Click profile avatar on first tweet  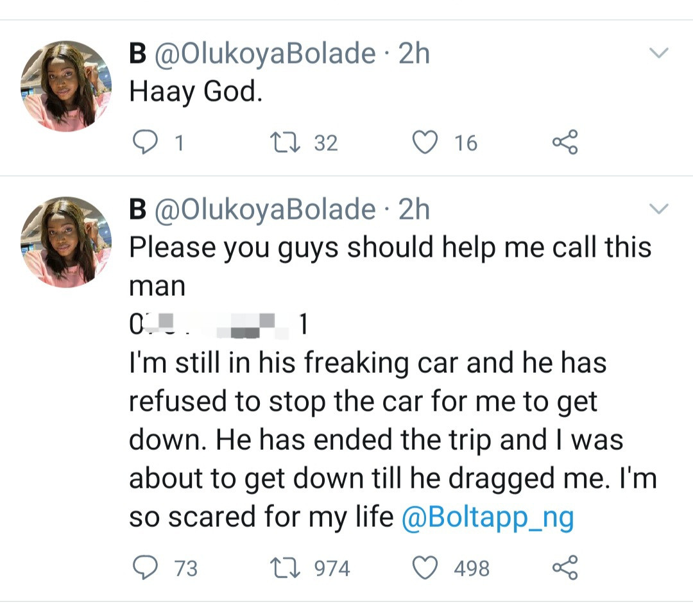(65, 86)
